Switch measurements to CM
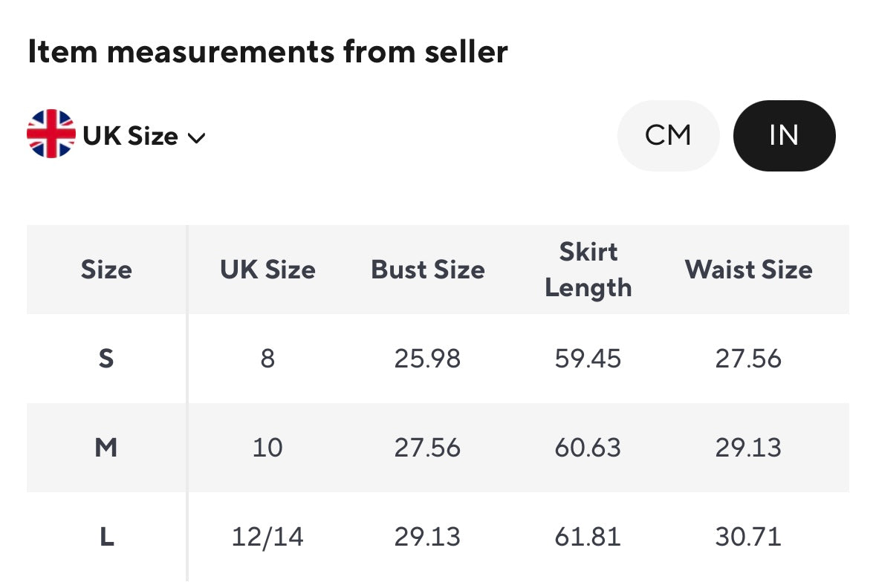 point(668,136)
